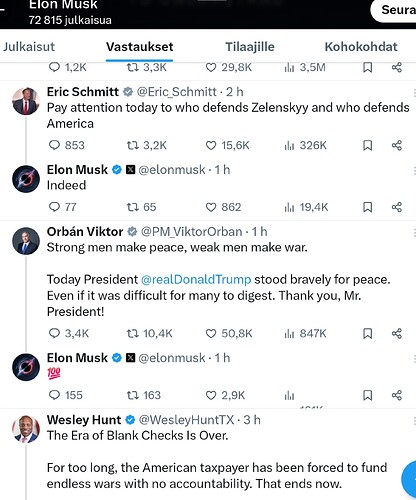The image size is (416, 500).
Task: Open Orbán Viktor's avatar
Action: click(26, 241)
